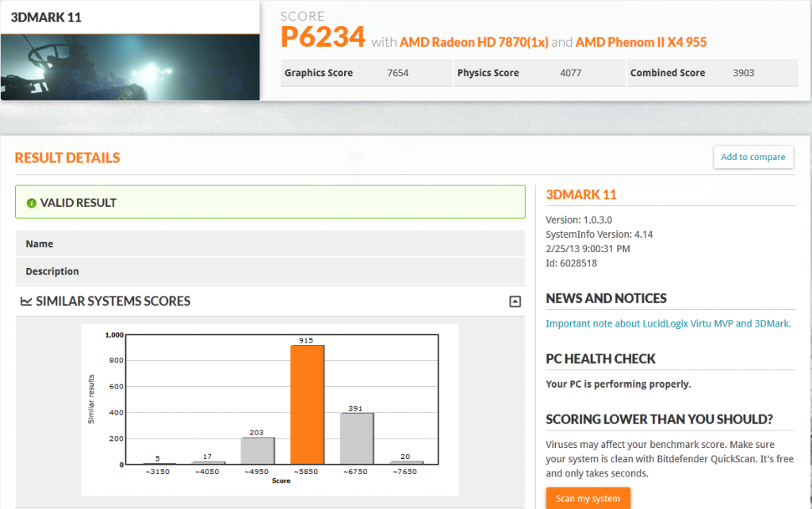Open the AMD Phenom II X4 955 link
The width and height of the screenshot is (812, 509).
641,42
